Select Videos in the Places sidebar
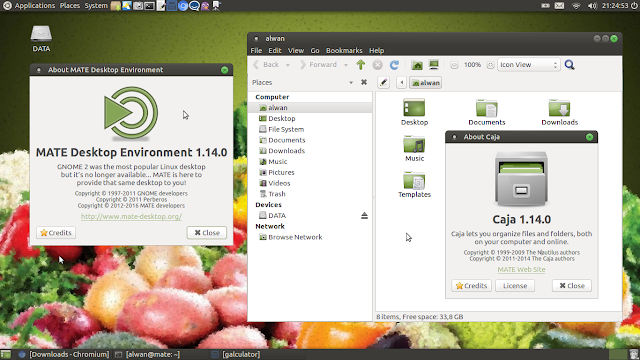Image resolution: width=640 pixels, height=360 pixels. 310,183
